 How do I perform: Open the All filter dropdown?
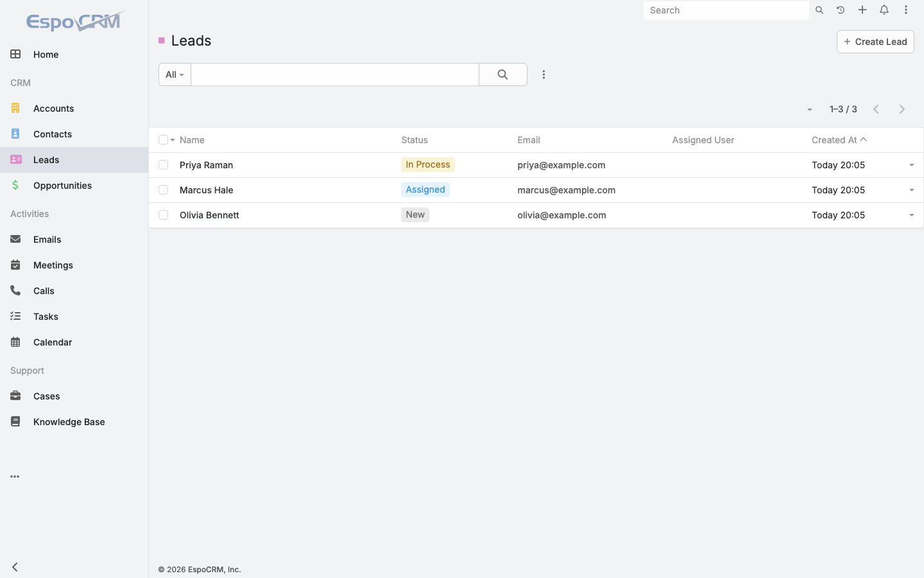[x=175, y=74]
